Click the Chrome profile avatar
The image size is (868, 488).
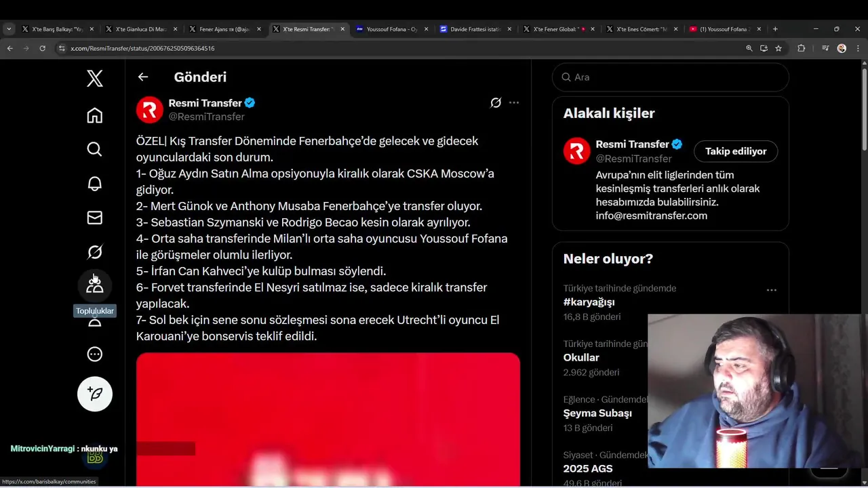842,48
